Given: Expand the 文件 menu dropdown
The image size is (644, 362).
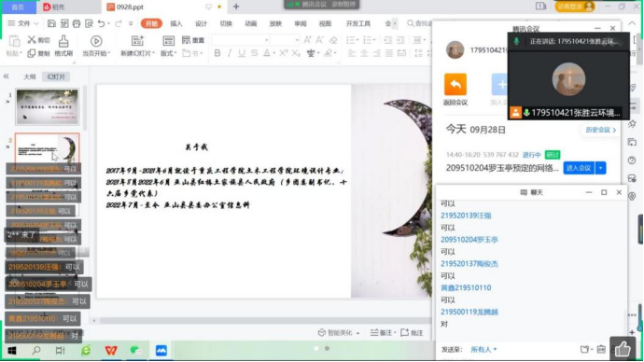Looking at the screenshot, I should [23, 23].
